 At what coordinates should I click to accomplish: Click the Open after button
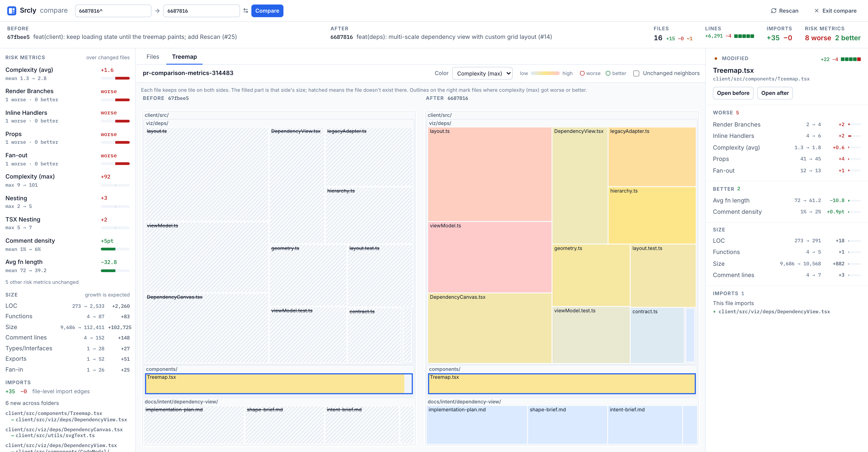(775, 93)
